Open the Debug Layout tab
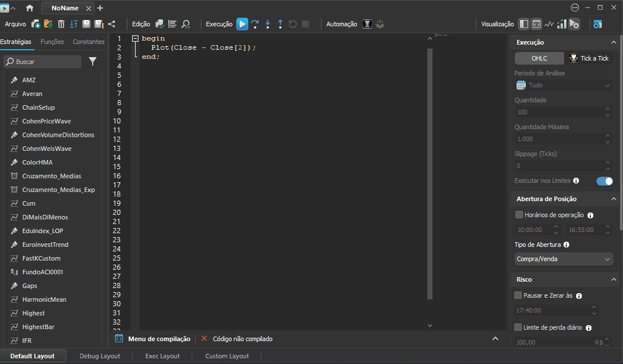 point(100,356)
